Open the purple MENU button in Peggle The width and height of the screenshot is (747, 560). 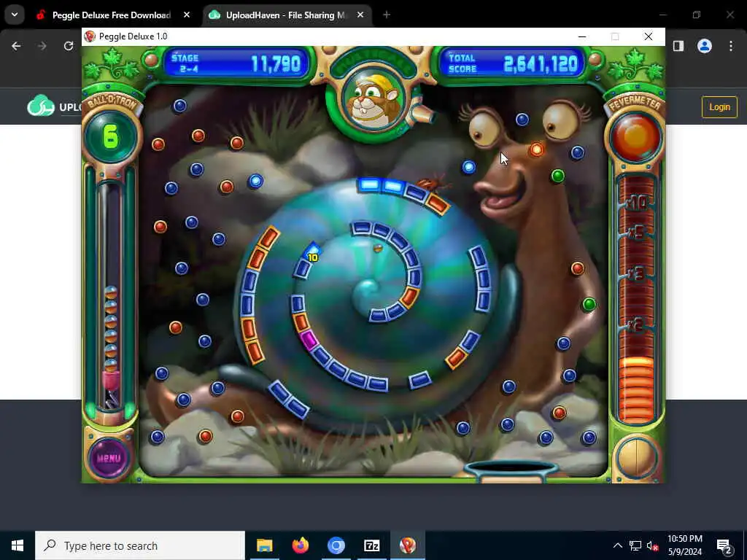[109, 458]
